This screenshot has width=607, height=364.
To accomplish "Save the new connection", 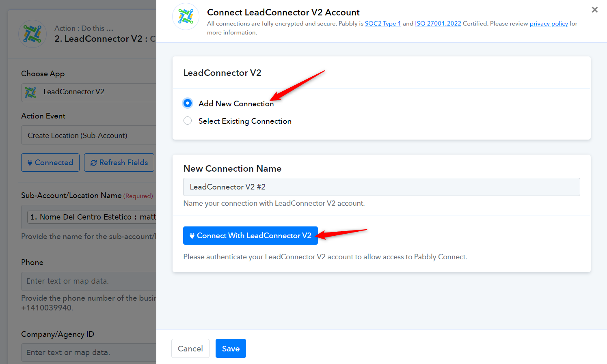I will pos(231,348).
